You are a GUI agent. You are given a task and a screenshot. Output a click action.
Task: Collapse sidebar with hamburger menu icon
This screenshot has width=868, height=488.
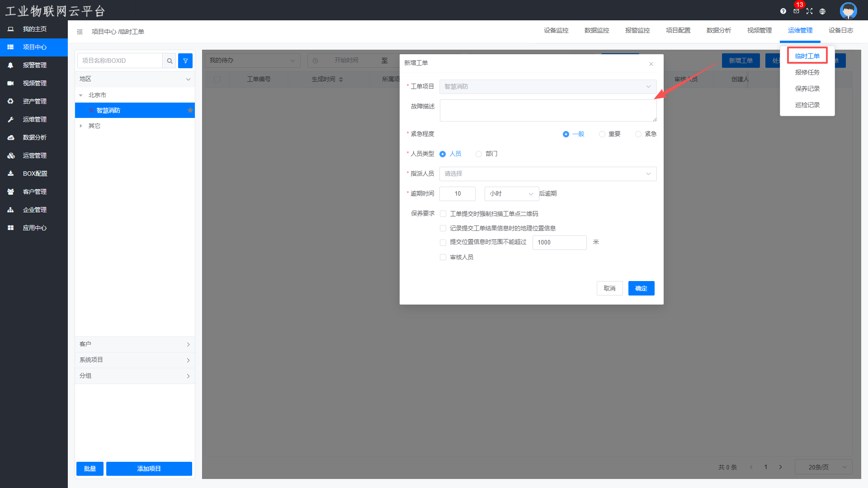coord(80,32)
